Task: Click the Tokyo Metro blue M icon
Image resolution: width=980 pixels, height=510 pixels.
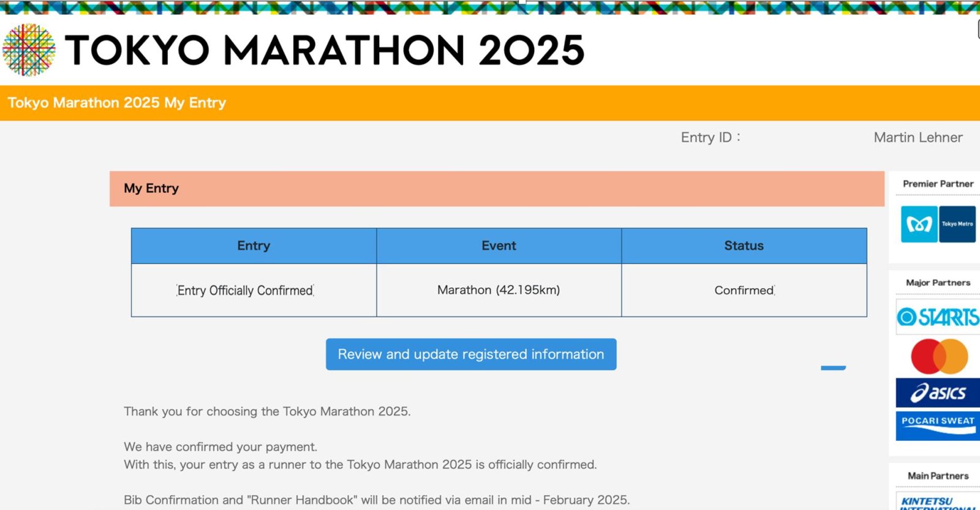Action: click(919, 224)
